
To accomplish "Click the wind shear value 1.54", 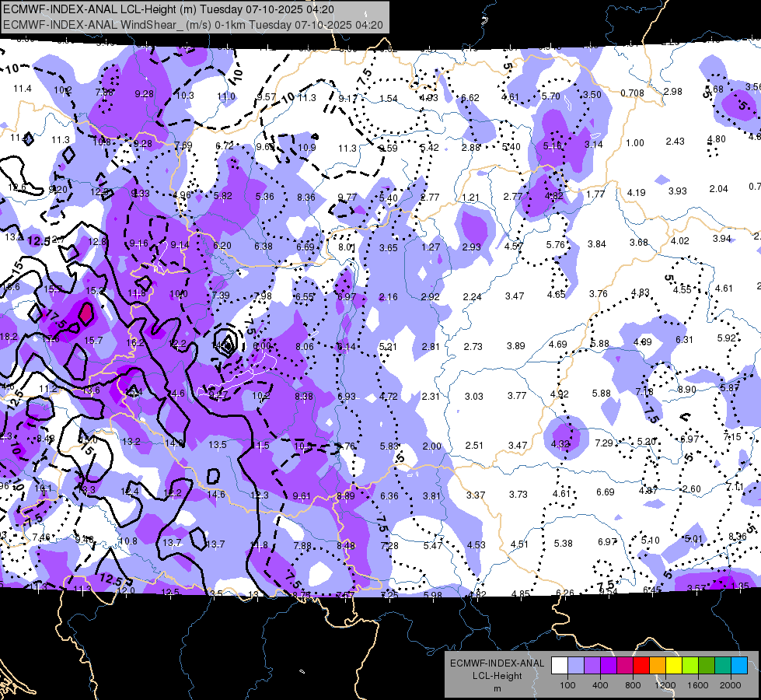I will pyautogui.click(x=388, y=99).
